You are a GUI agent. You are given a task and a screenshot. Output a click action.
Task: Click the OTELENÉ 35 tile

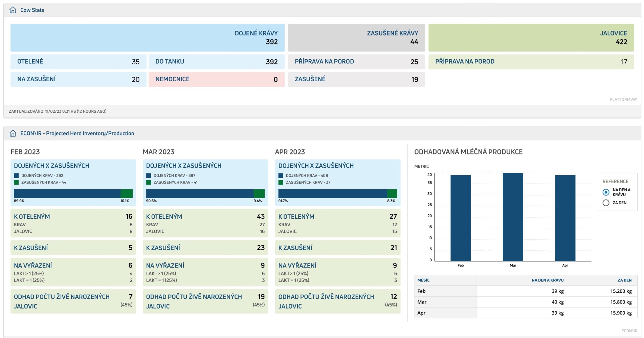click(x=79, y=62)
